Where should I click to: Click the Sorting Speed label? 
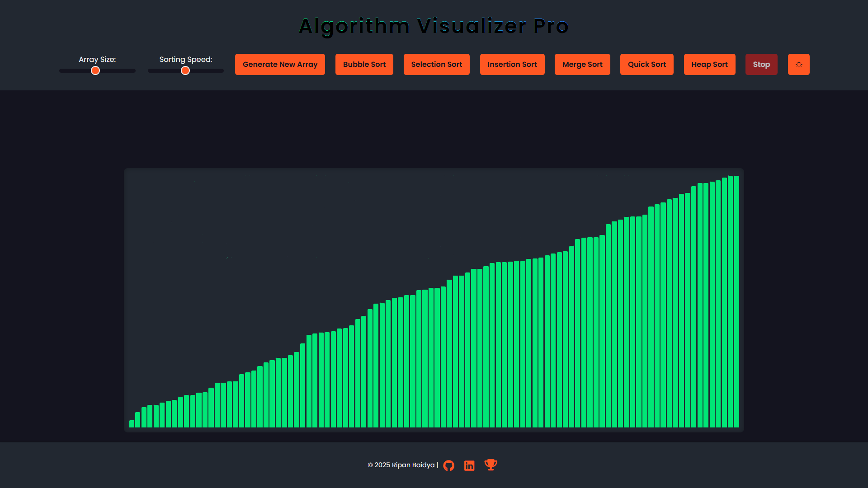point(186,59)
